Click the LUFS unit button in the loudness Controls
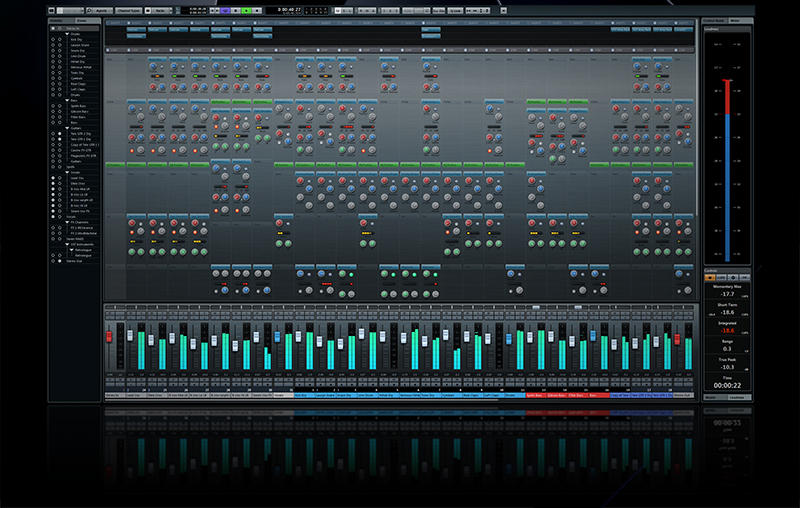 click(x=721, y=277)
